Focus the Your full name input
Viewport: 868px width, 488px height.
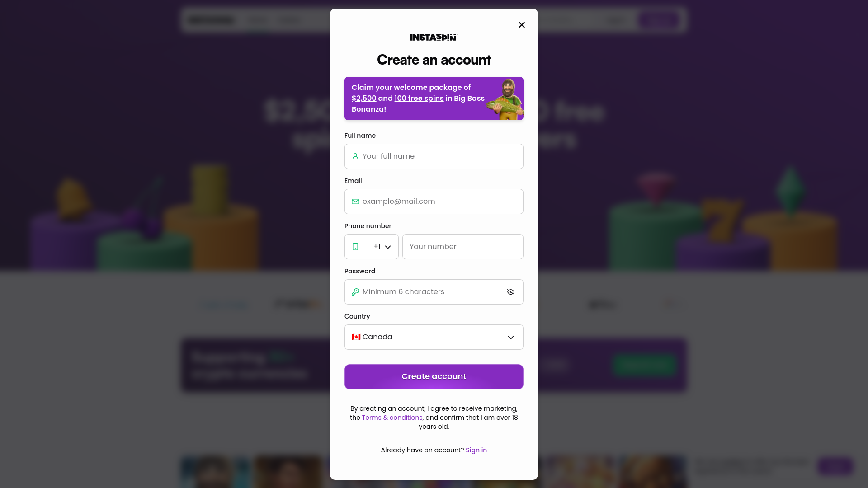point(434,156)
